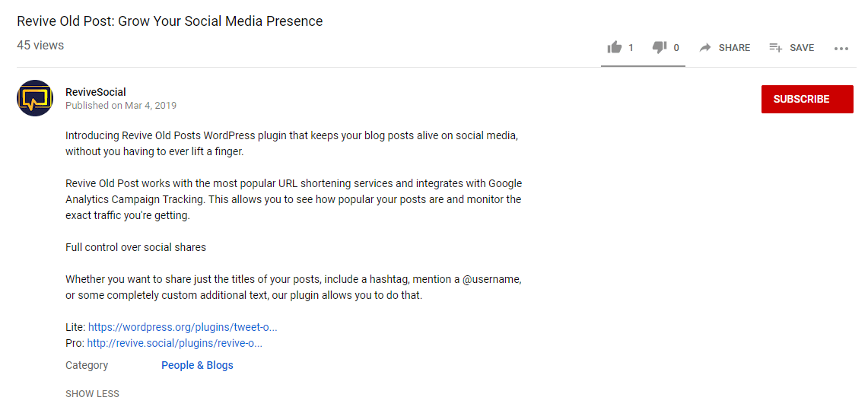Open the Pro revive.social plugin link

coord(174,343)
